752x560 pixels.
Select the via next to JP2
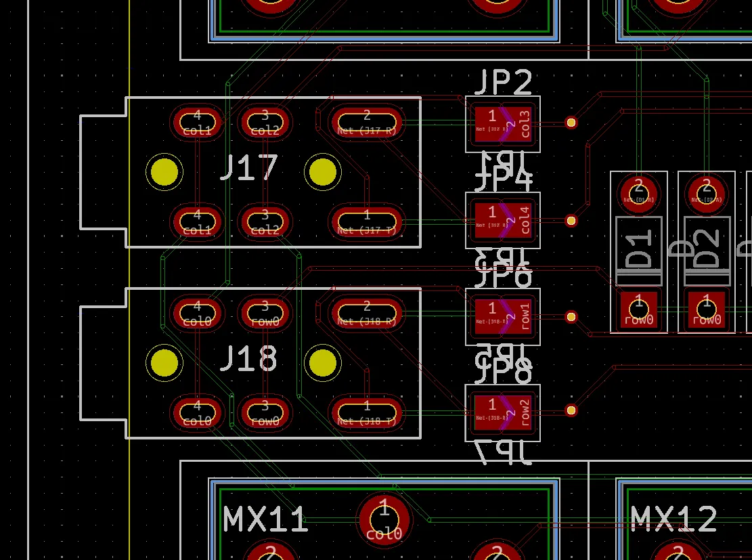coord(571,123)
